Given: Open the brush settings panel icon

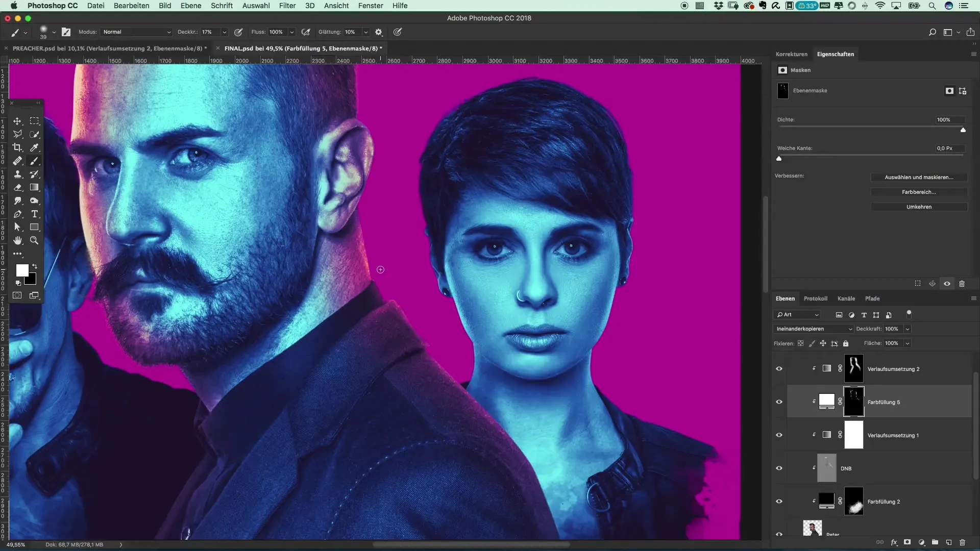Looking at the screenshot, I should pyautogui.click(x=66, y=32).
